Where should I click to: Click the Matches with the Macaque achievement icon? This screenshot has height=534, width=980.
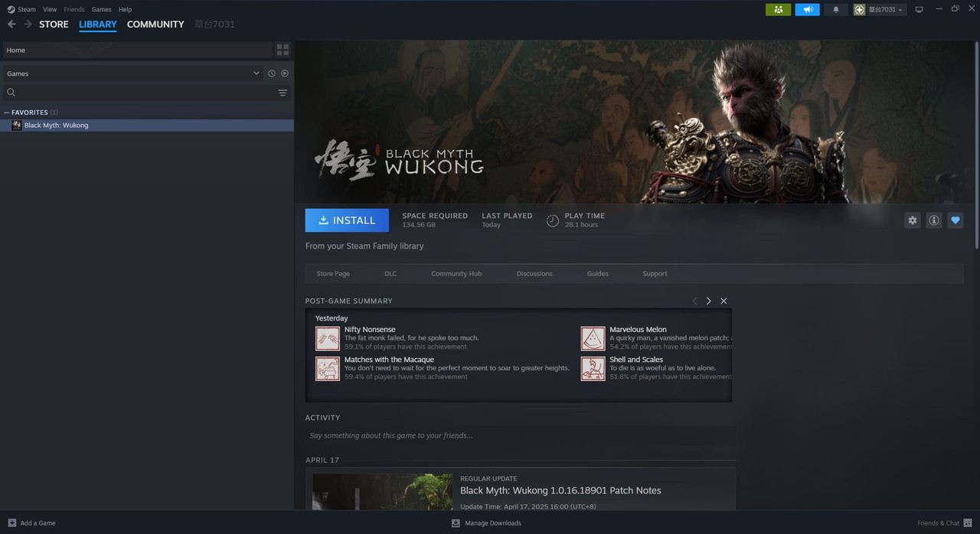pos(328,369)
